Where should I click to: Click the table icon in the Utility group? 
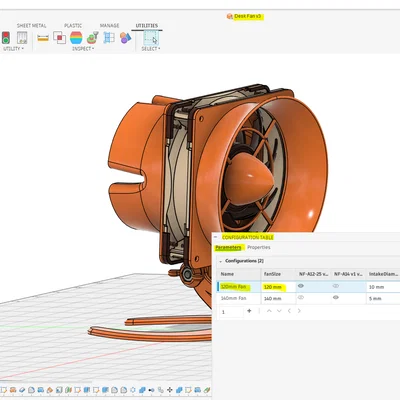point(22,38)
